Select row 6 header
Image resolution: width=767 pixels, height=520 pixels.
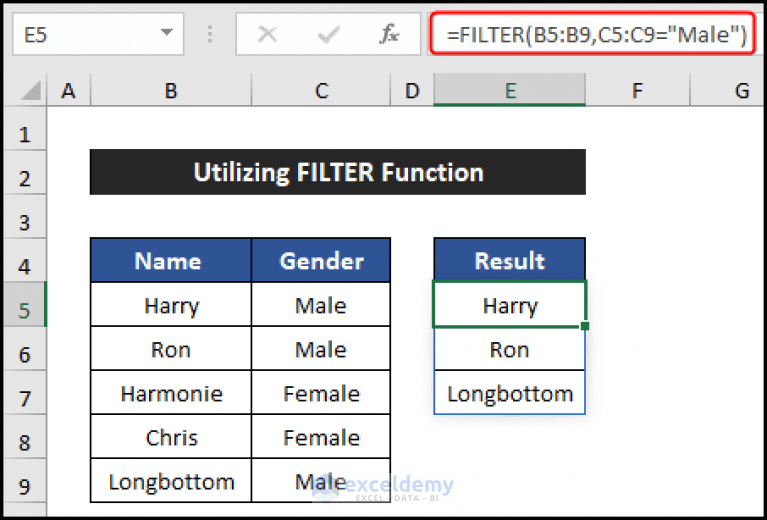click(25, 348)
